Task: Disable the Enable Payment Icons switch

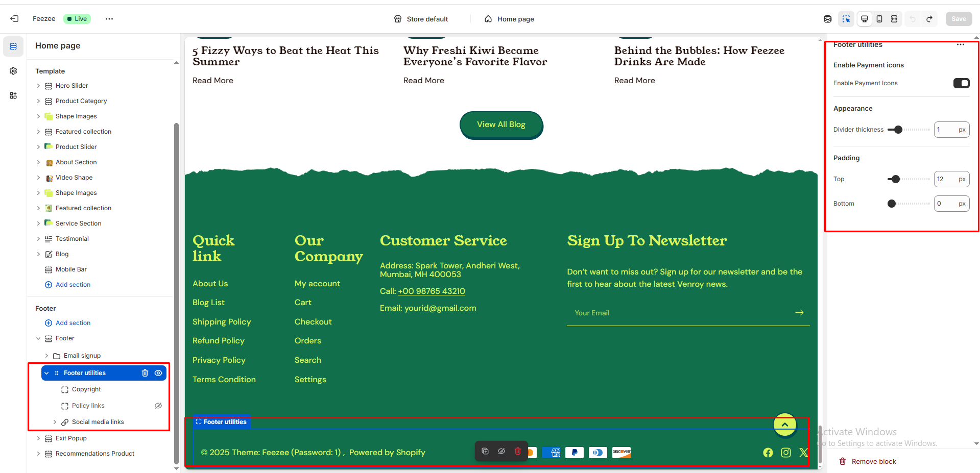Action: tap(961, 83)
